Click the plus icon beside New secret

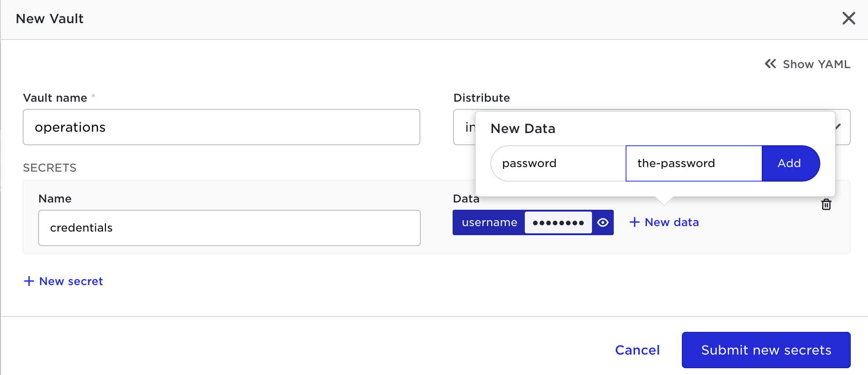29,281
